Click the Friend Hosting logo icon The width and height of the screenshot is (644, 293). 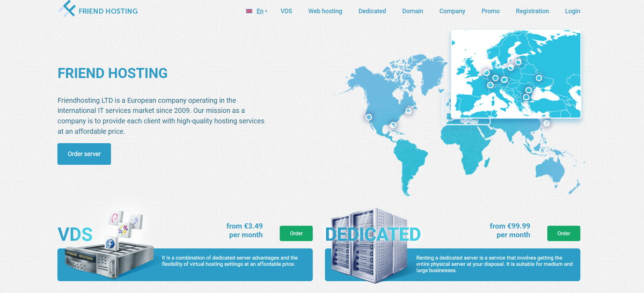coord(67,9)
